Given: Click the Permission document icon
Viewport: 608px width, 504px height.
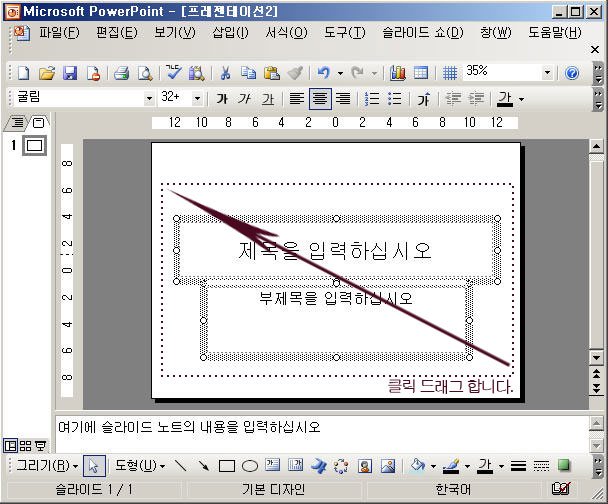Looking at the screenshot, I should tap(93, 73).
